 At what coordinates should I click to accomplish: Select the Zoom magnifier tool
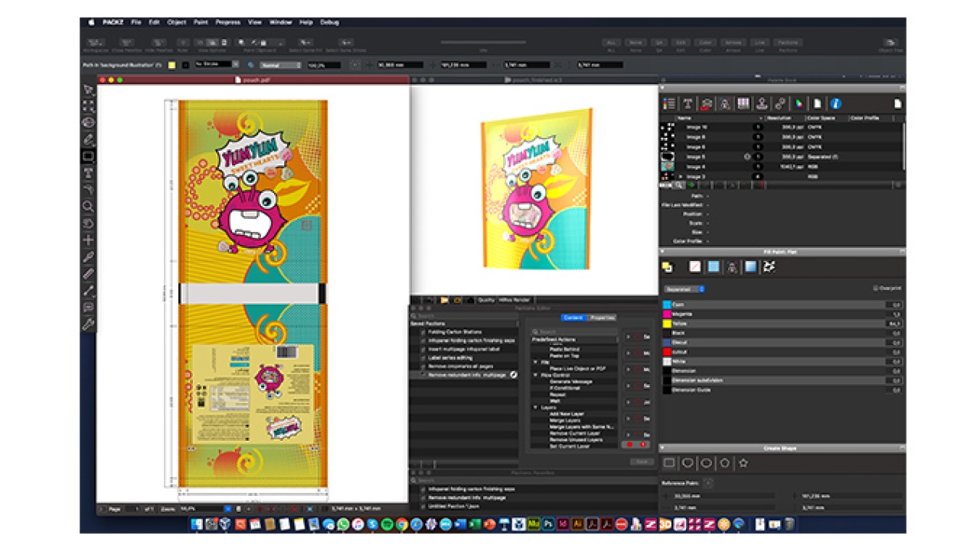click(89, 207)
